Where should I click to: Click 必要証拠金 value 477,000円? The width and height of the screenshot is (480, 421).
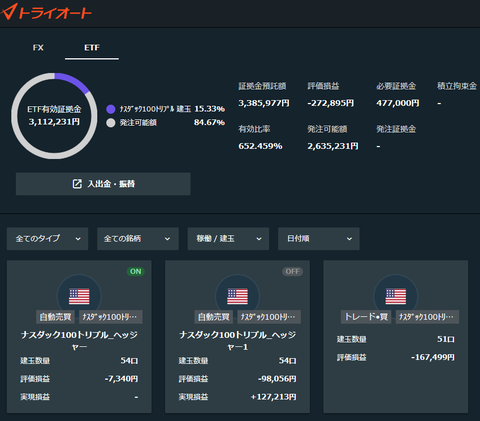click(398, 103)
